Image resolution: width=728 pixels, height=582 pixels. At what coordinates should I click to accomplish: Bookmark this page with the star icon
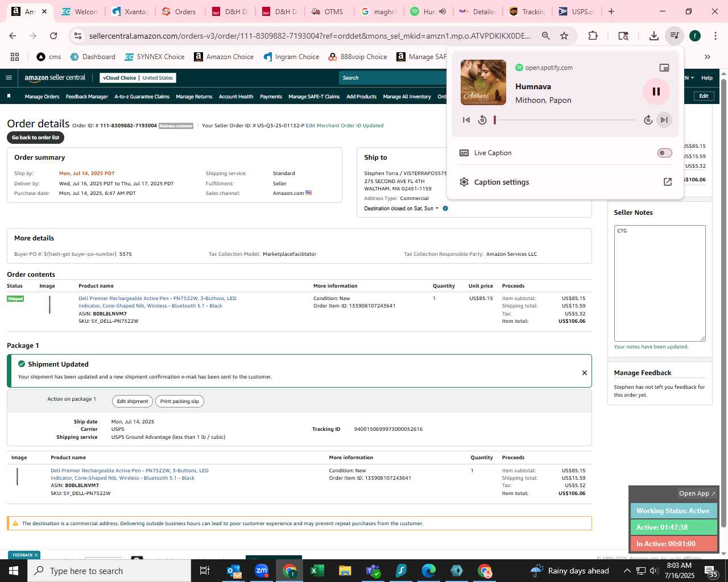point(564,36)
